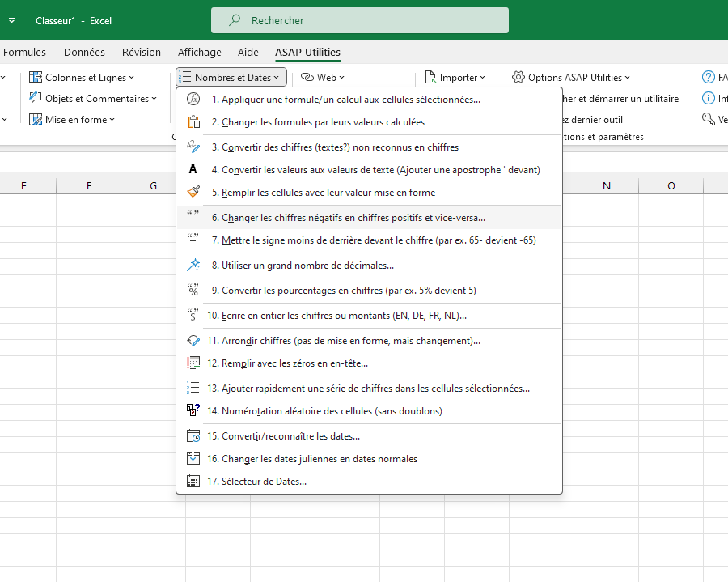Click the question mark FAQ icon

pos(709,77)
